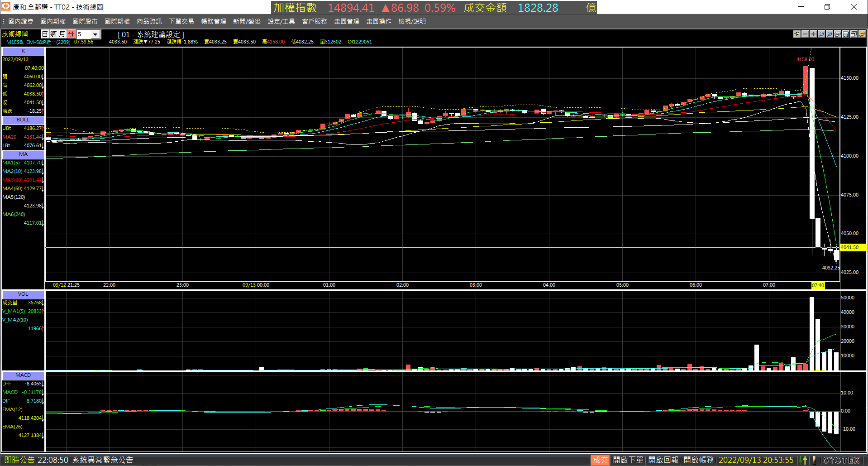Click the window layout icon

(854, 34)
